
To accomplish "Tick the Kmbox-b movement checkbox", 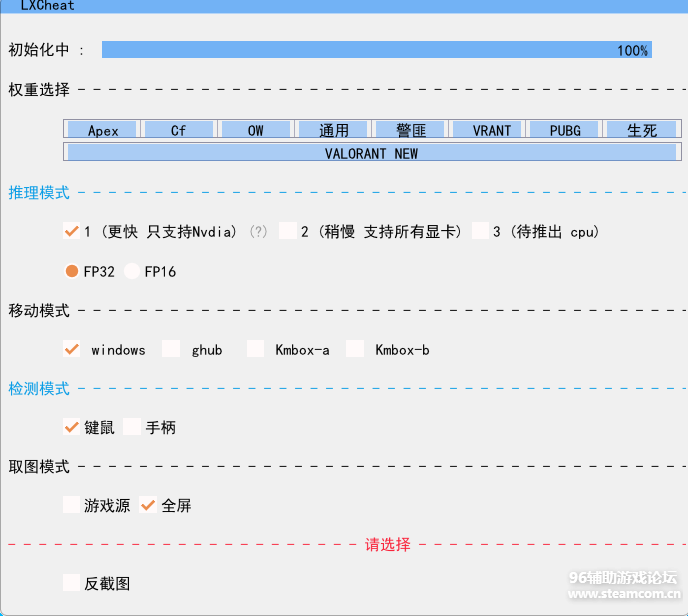I will tap(355, 349).
